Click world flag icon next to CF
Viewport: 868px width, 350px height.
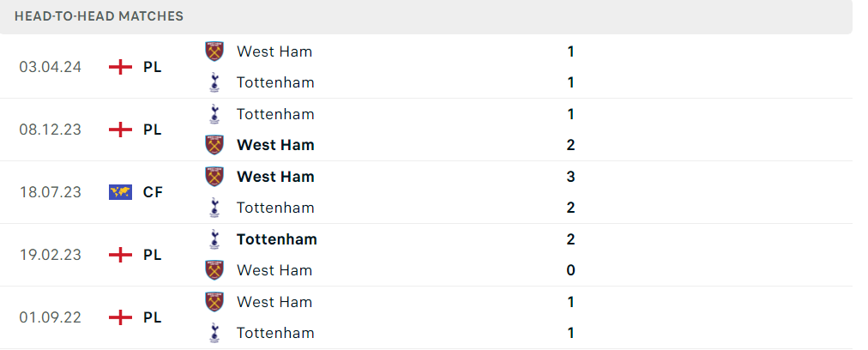pyautogui.click(x=121, y=192)
